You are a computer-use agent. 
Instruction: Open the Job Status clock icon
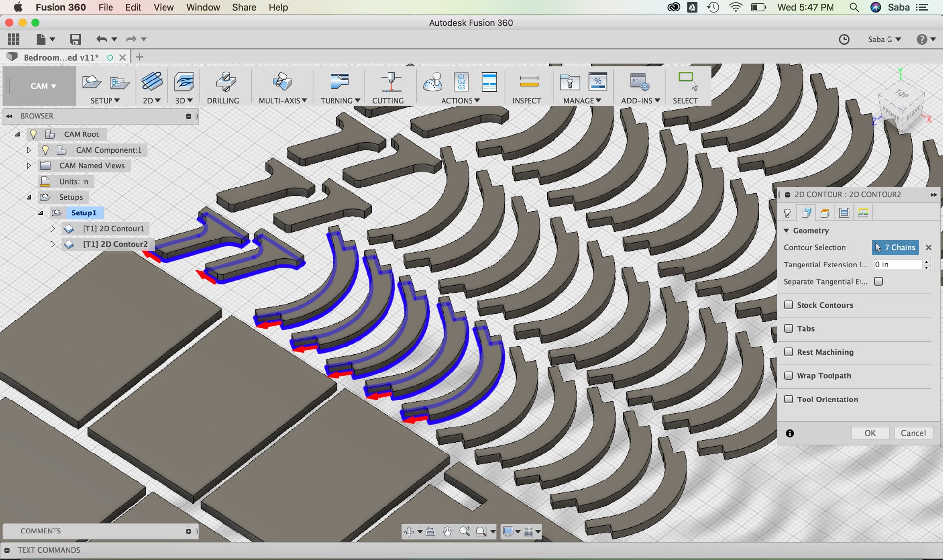844,39
